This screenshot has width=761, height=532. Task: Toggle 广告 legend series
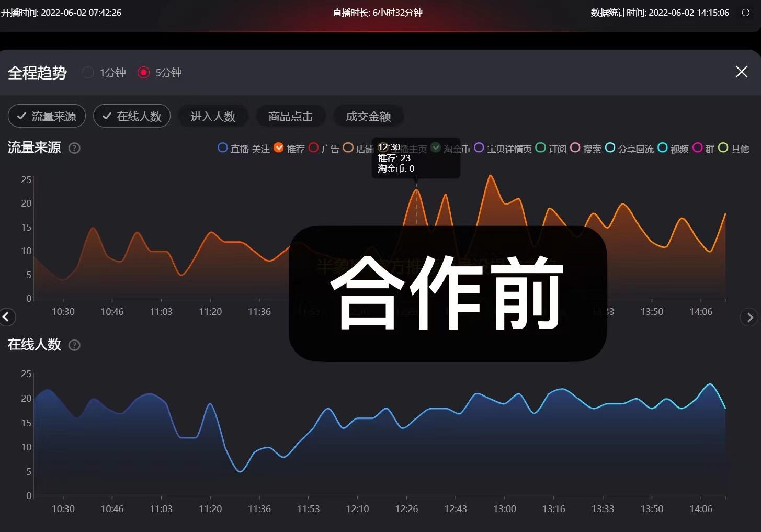pyautogui.click(x=324, y=149)
